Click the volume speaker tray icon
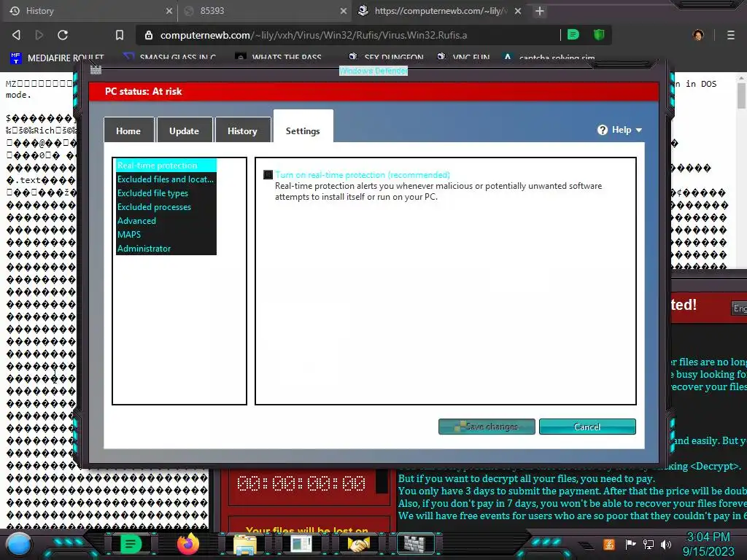747x560 pixels. [666, 544]
